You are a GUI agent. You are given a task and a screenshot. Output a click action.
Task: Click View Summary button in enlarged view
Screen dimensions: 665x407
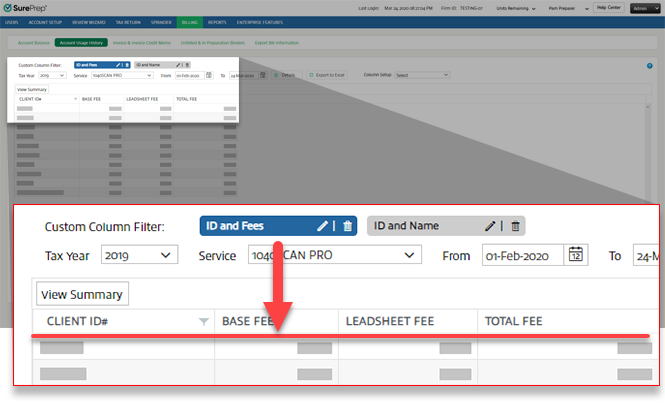82,294
